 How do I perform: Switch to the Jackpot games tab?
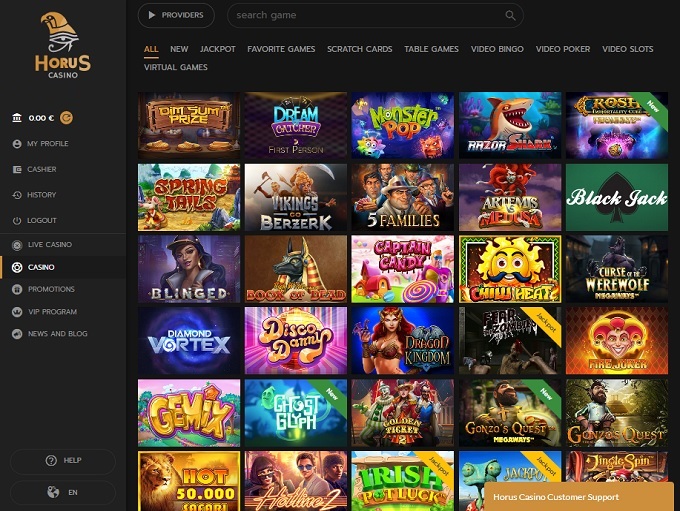[217, 49]
